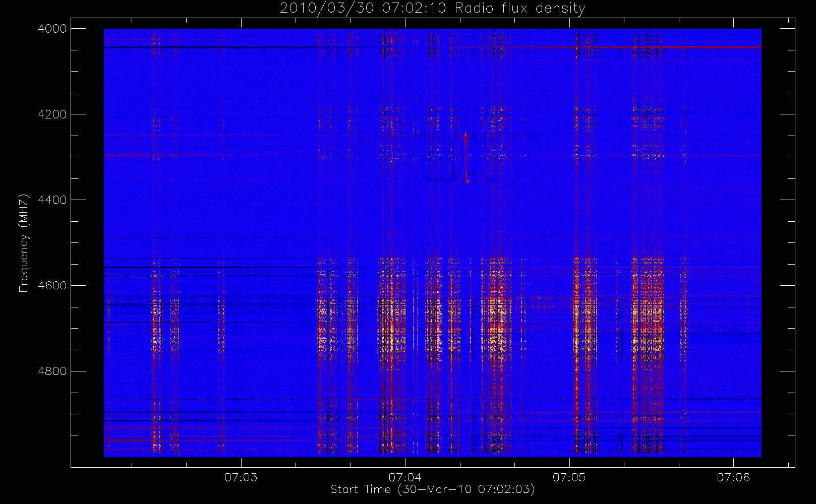Screen dimensions: 816x504
Task: Click the 07:03 time tick label
Action: click(x=241, y=477)
